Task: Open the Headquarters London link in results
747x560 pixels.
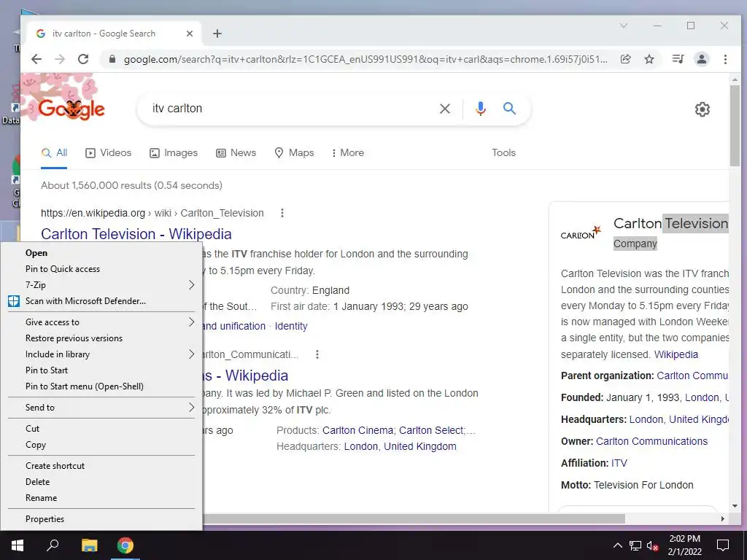Action: 400,447
